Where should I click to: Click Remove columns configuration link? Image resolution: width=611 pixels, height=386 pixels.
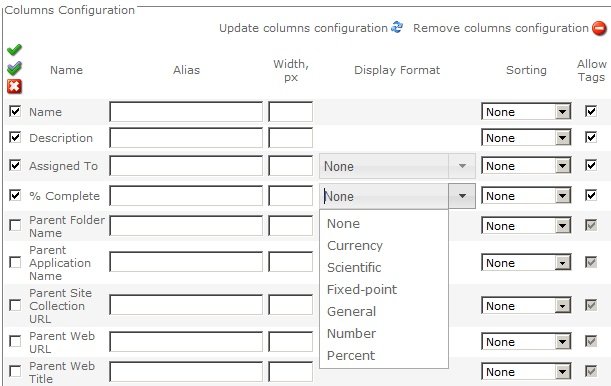point(501,28)
